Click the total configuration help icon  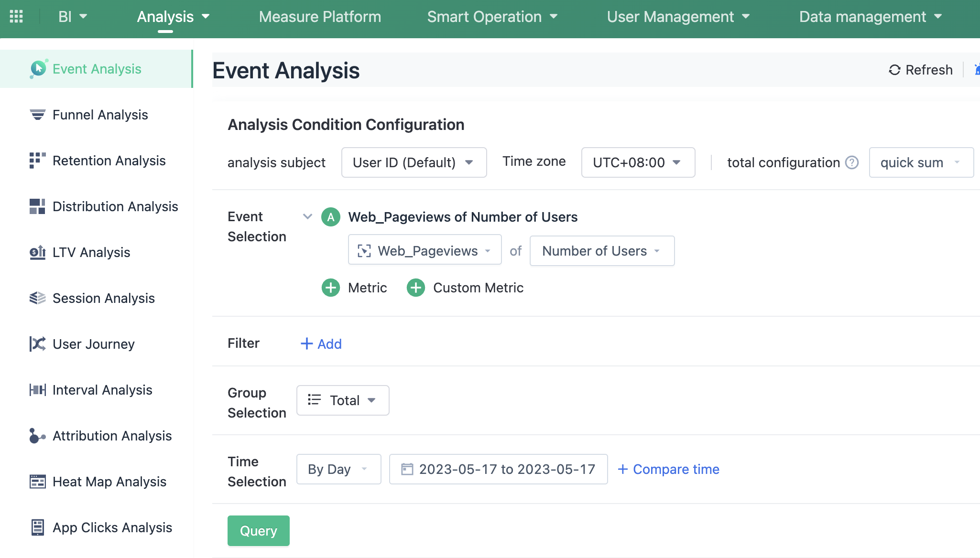coord(851,162)
